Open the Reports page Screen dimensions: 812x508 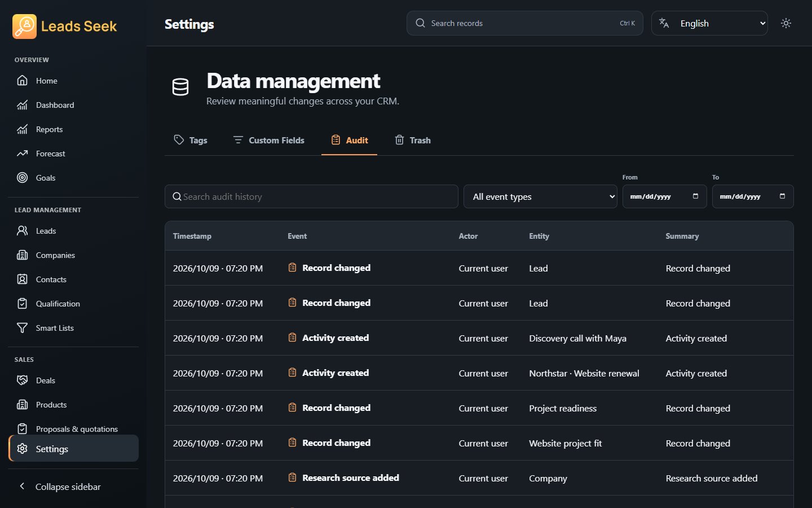[x=73, y=129]
